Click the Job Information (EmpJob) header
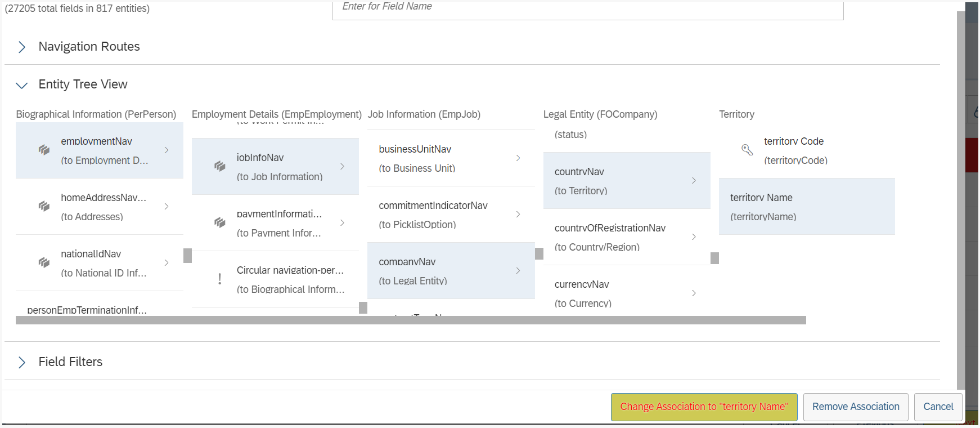The height and width of the screenshot is (428, 980). point(424,114)
